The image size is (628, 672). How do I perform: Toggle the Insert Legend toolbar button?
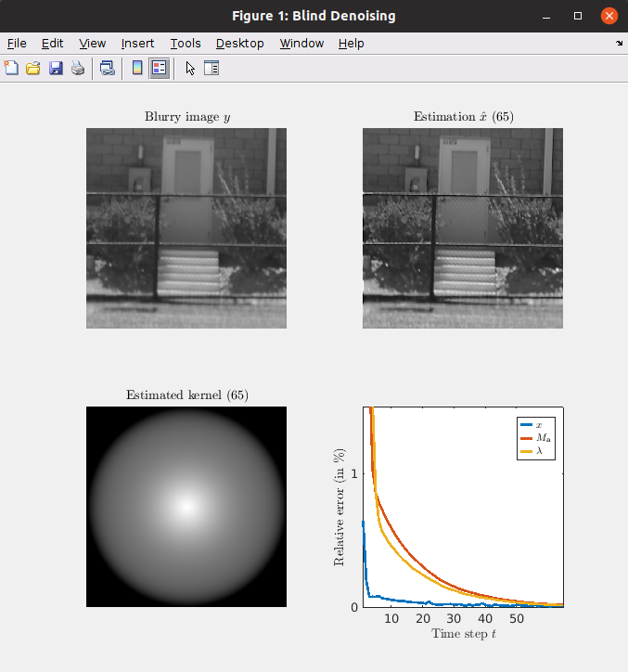160,68
